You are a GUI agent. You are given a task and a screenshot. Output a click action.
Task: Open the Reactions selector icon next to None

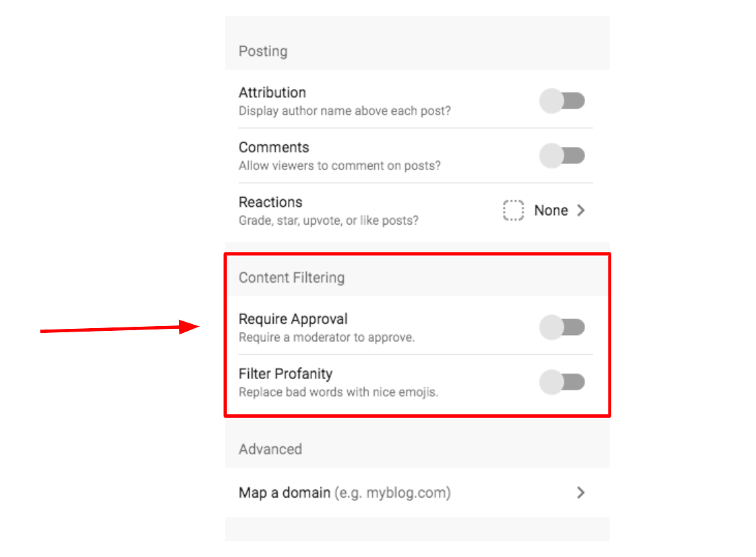pyautogui.click(x=513, y=210)
